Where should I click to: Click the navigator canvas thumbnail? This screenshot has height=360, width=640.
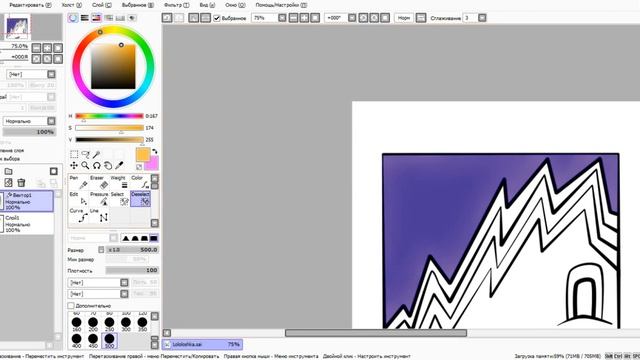tap(18, 27)
